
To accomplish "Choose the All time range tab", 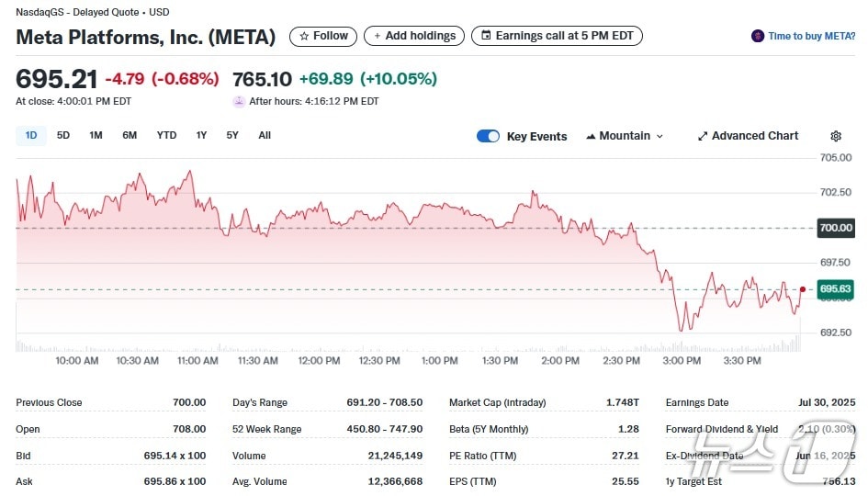I will pos(265,135).
